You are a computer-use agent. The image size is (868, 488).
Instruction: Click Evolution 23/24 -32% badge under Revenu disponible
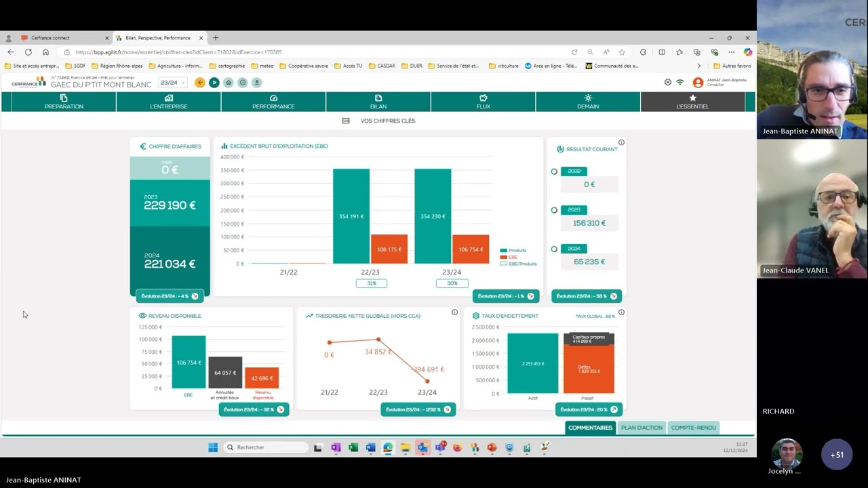coord(254,409)
